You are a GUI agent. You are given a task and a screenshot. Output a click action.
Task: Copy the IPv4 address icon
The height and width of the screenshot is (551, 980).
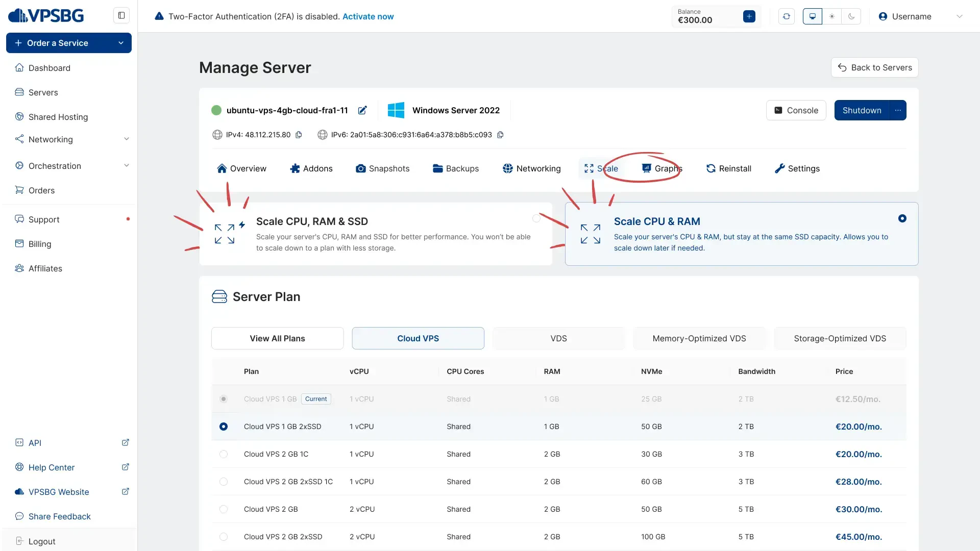pos(299,135)
